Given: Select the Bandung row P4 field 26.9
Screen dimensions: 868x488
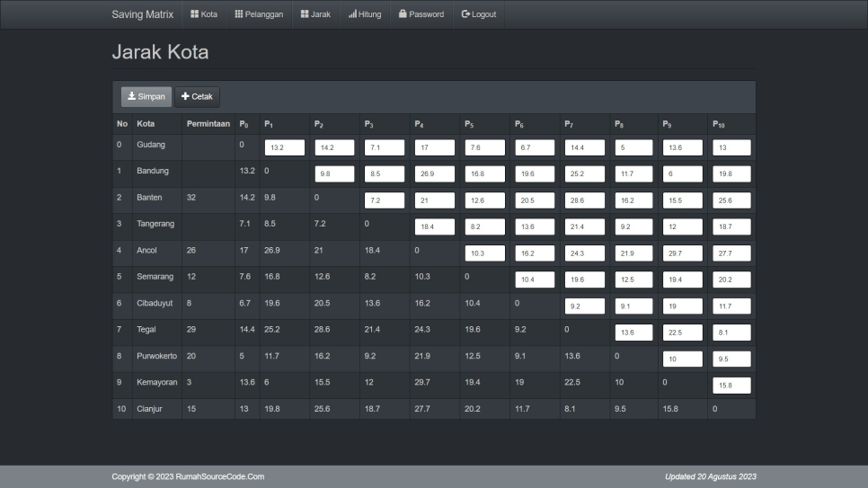Looking at the screenshot, I should (x=434, y=173).
